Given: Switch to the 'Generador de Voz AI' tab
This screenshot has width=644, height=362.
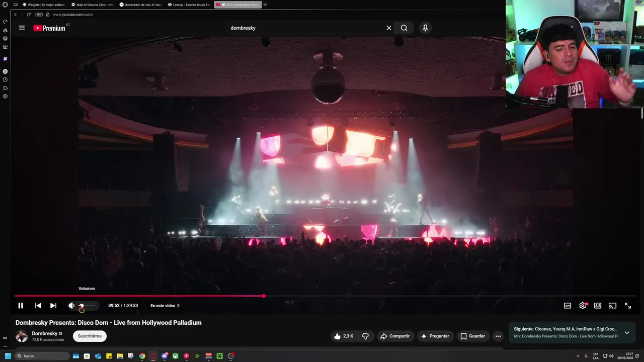Looking at the screenshot, I should (140, 5).
